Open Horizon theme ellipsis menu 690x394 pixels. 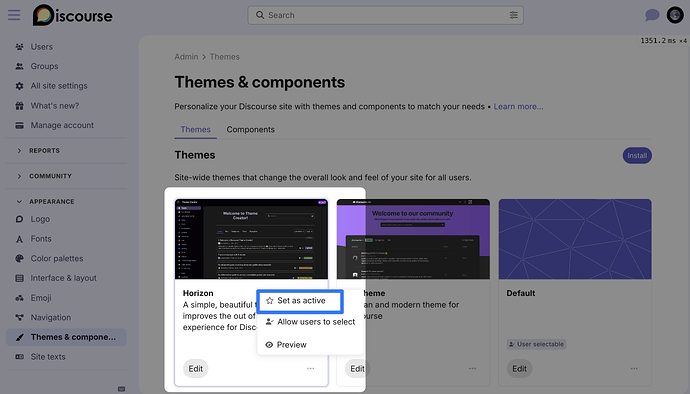point(310,368)
